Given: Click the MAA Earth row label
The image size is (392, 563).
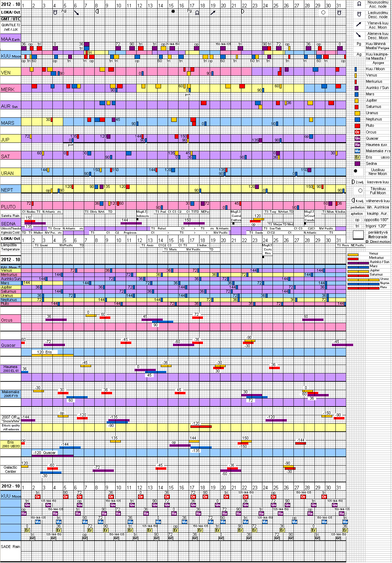Looking at the screenshot, I should 10,39.
